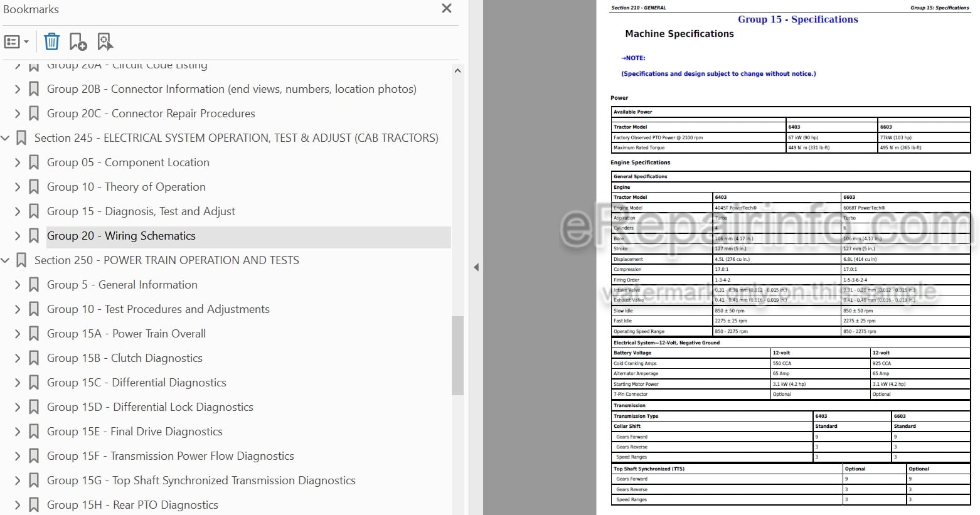Collapse Section 245 Electrical System bookmark
The width and height of the screenshot is (980, 515).
coord(5,138)
